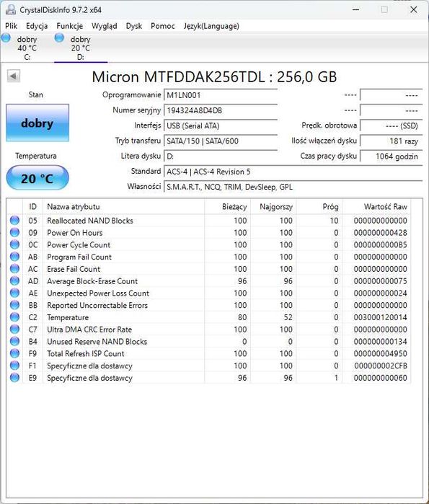429x504 pixels.
Task: Open the Wygląd menu
Action: pos(104,26)
